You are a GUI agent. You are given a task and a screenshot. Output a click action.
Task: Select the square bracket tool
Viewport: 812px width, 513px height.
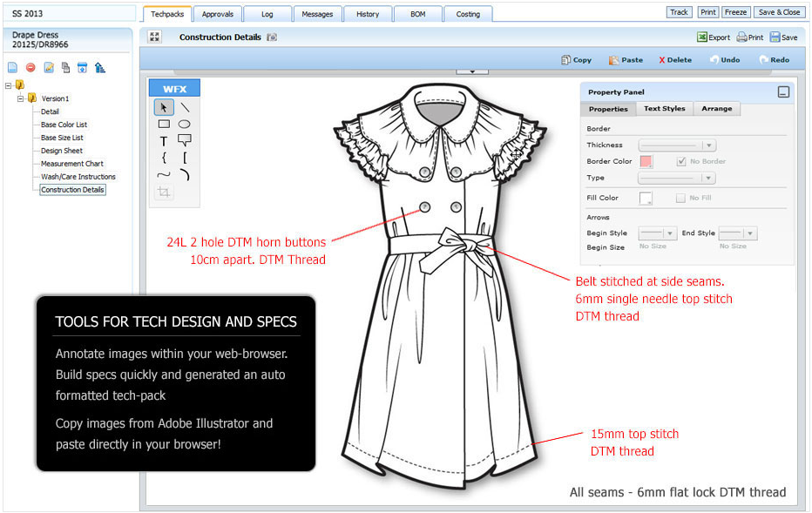point(185,158)
